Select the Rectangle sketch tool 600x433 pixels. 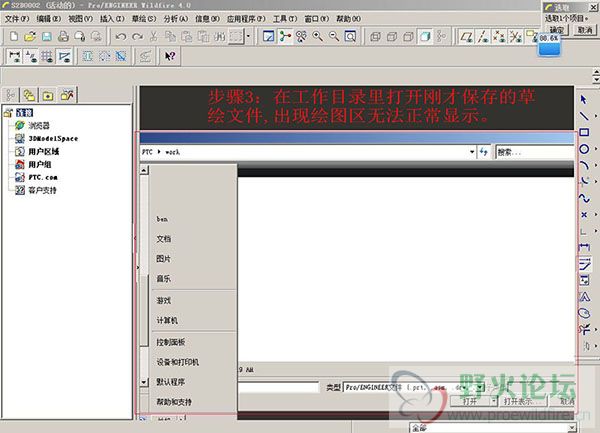click(x=584, y=132)
